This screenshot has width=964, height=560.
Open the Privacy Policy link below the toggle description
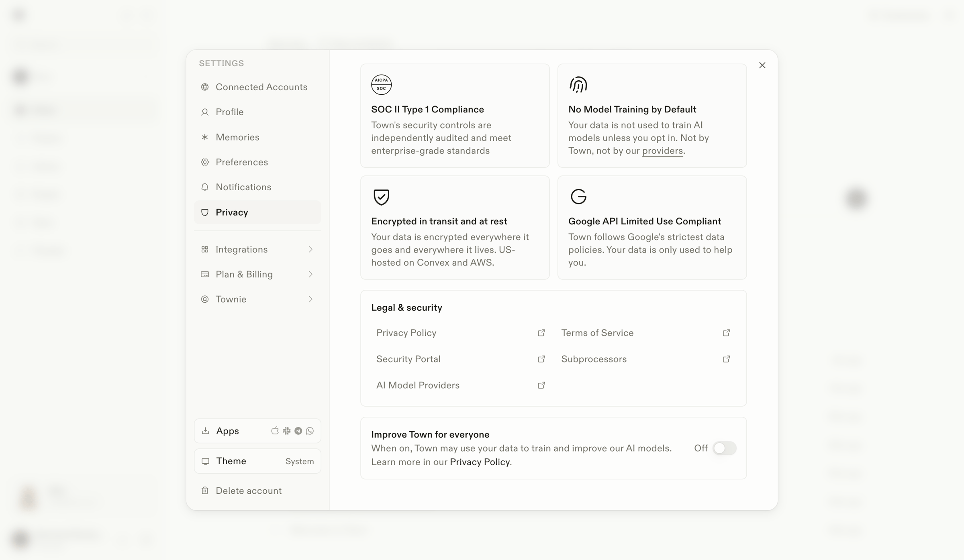[480, 462]
